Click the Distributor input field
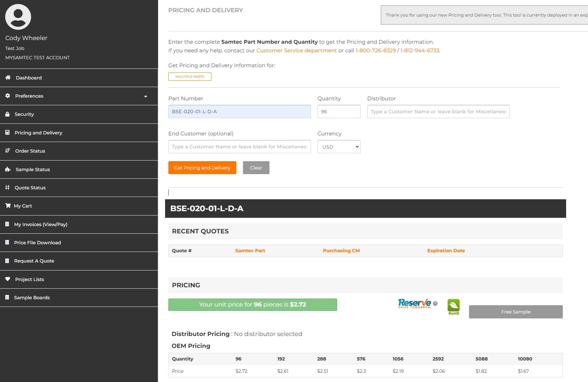 point(438,112)
